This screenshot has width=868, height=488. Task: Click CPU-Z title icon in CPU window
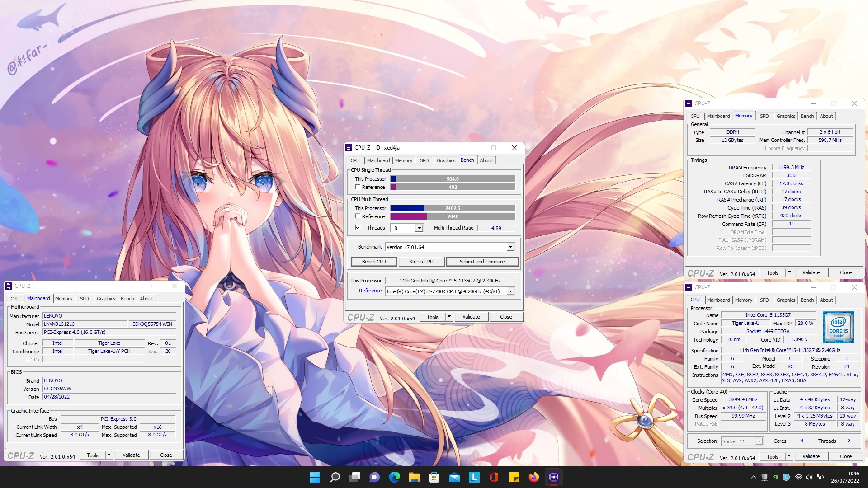tap(689, 287)
